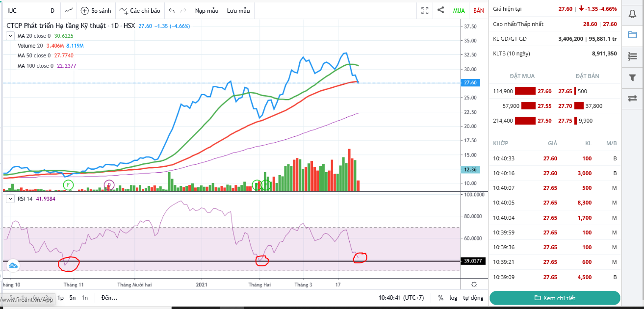644x309 pixels.
Task: Click the green MUA buy button
Action: pyautogui.click(x=459, y=10)
